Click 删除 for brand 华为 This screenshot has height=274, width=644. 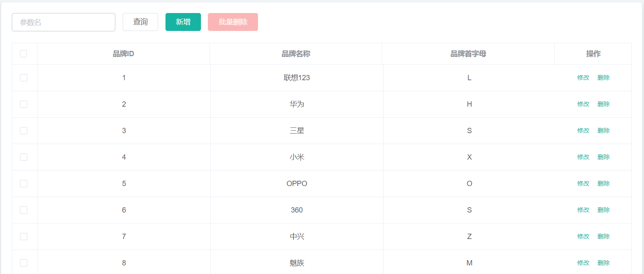[604, 104]
